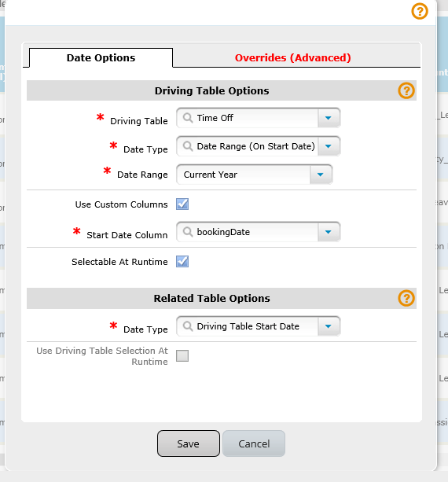Click the Cancel button
This screenshot has width=448, height=482.
pyautogui.click(x=254, y=443)
